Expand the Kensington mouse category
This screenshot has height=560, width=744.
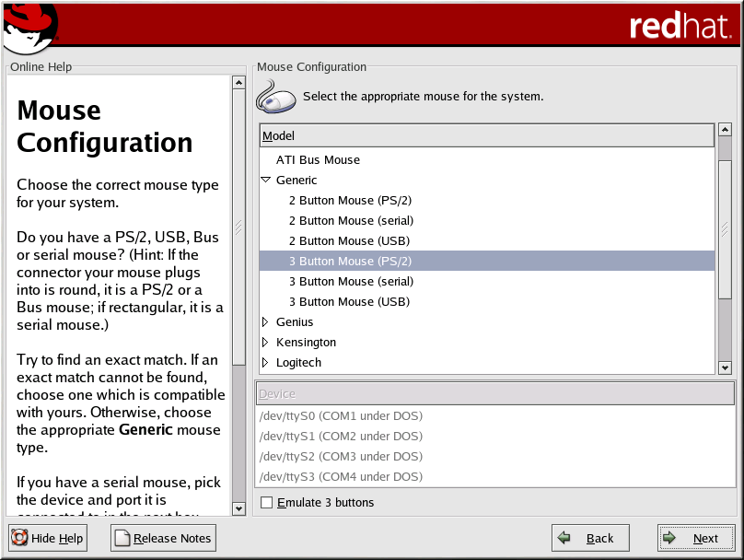click(265, 343)
